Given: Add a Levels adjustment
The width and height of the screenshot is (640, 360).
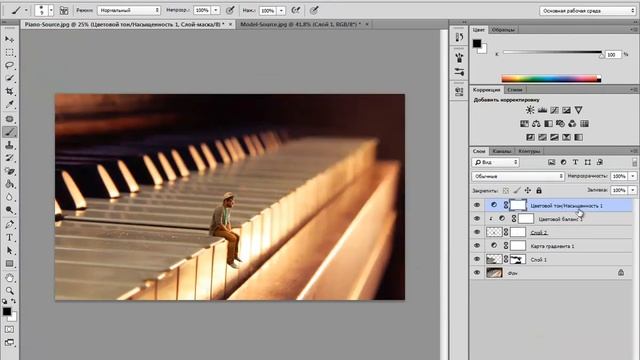Looking at the screenshot, I should (x=542, y=110).
